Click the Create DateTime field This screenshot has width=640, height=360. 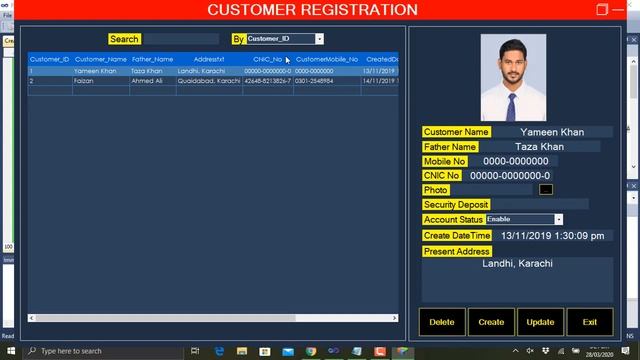553,236
